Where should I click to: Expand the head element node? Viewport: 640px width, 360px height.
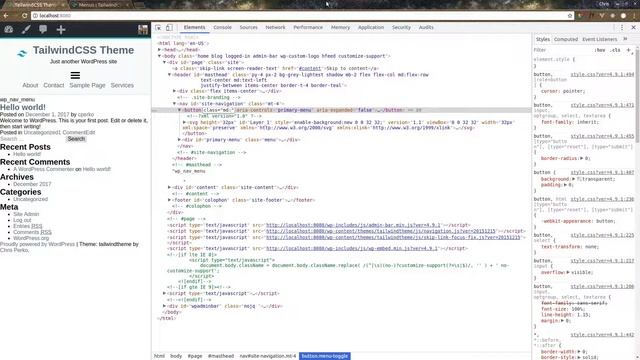pos(160,49)
